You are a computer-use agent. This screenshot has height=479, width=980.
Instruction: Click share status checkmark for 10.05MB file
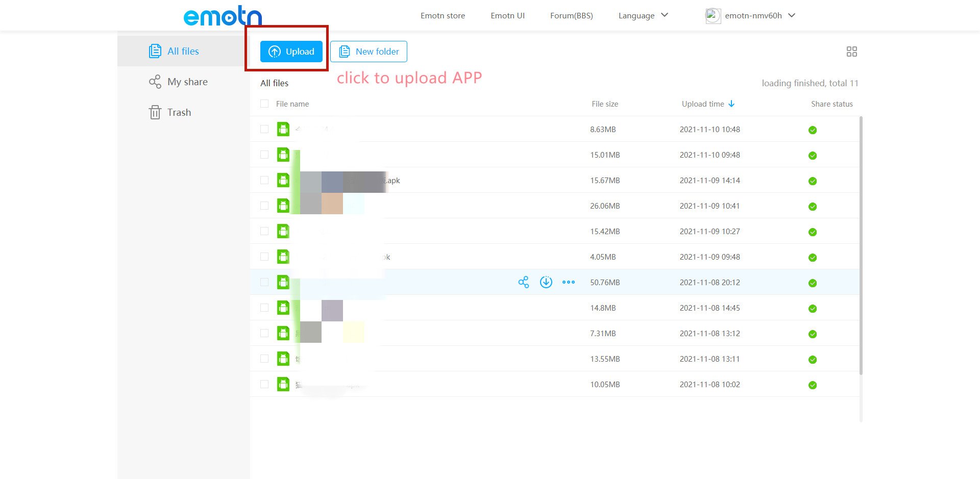point(813,385)
